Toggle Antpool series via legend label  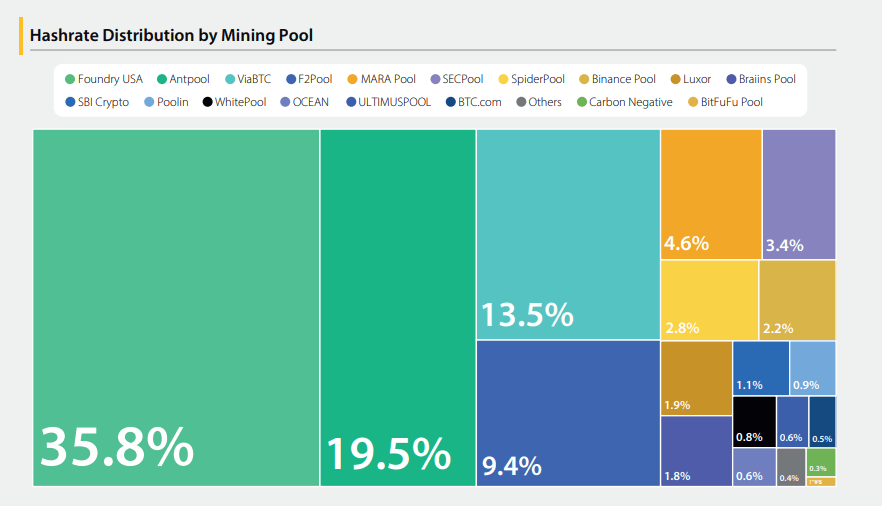[189, 79]
